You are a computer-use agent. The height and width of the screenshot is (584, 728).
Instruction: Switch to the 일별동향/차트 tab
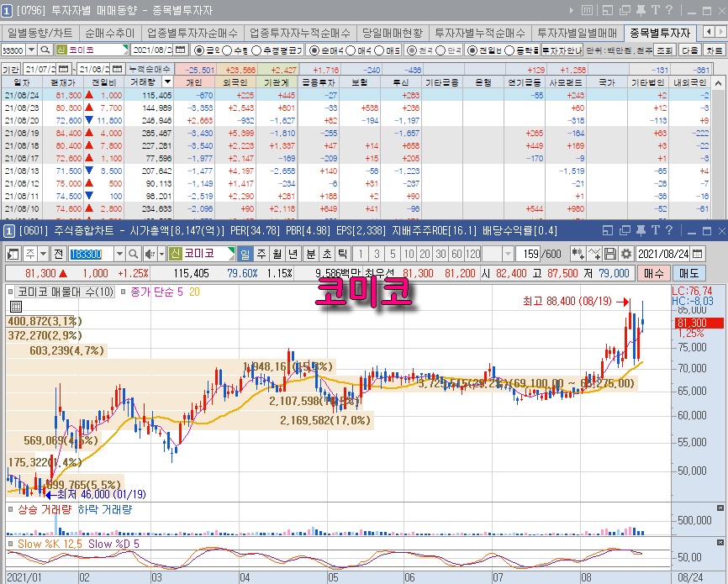coord(40,33)
